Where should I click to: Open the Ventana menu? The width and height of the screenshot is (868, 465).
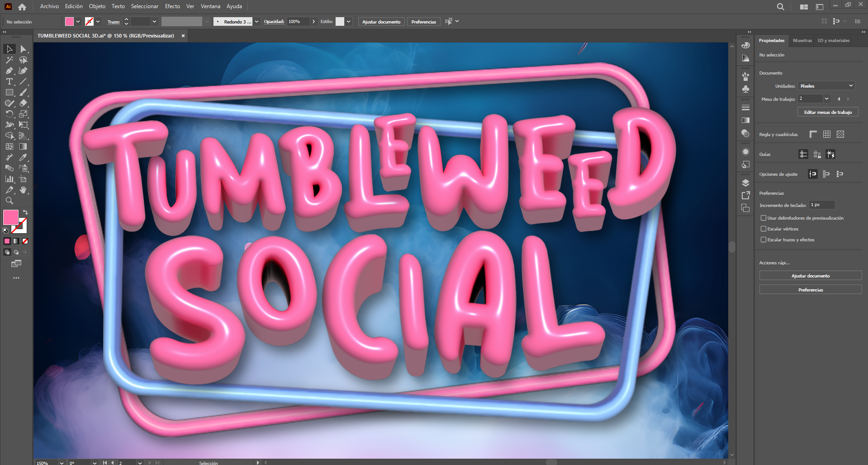point(210,6)
